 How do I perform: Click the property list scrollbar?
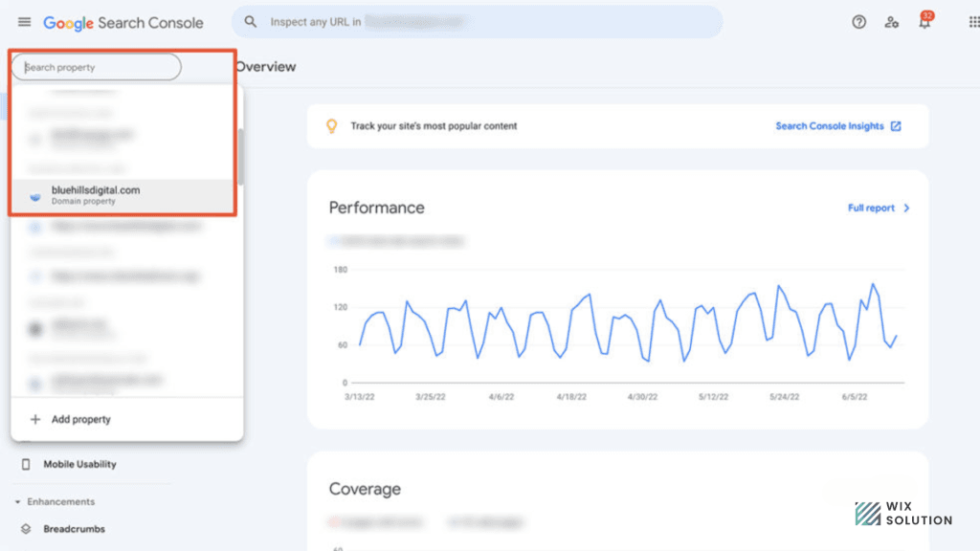click(x=240, y=156)
